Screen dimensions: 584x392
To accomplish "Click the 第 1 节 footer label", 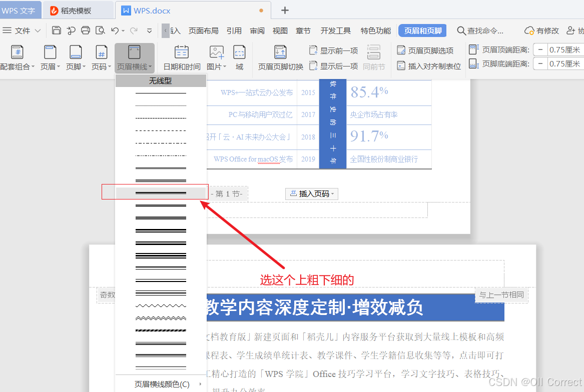I will pos(227,193).
